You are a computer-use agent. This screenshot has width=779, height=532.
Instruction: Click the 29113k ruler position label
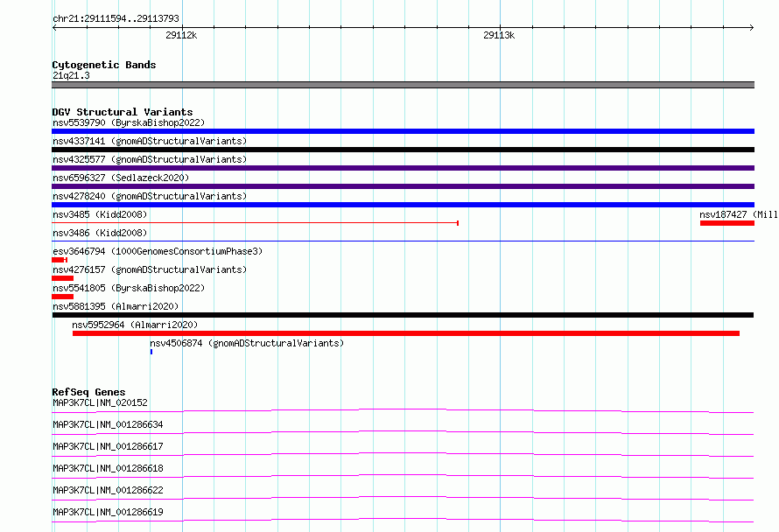click(x=499, y=35)
